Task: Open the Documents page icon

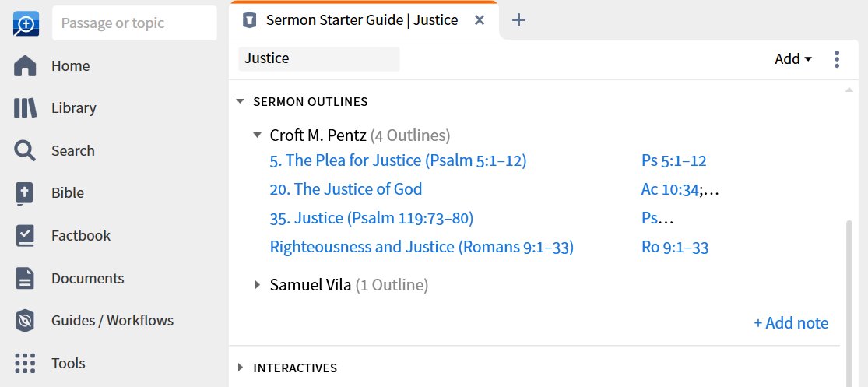Action: pyautogui.click(x=25, y=278)
